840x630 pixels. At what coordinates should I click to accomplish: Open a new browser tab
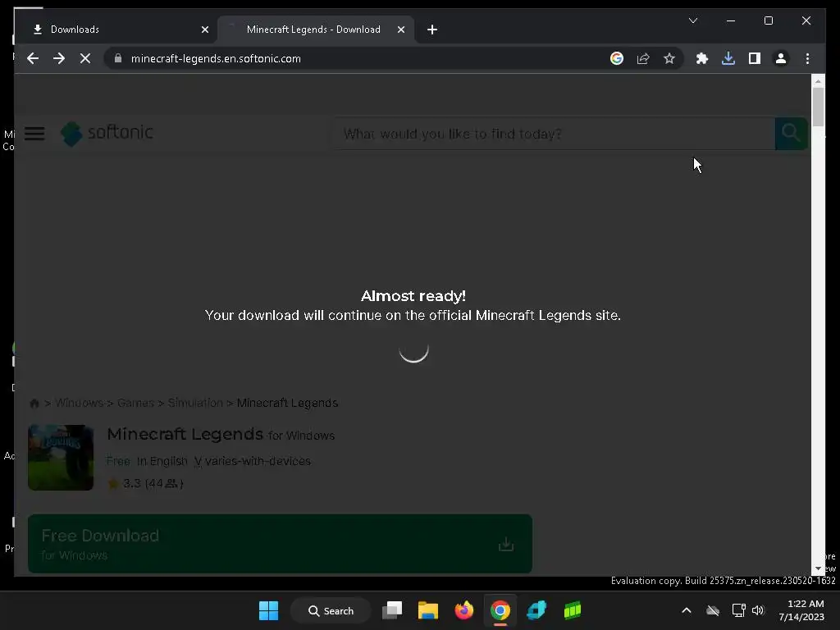pyautogui.click(x=432, y=30)
